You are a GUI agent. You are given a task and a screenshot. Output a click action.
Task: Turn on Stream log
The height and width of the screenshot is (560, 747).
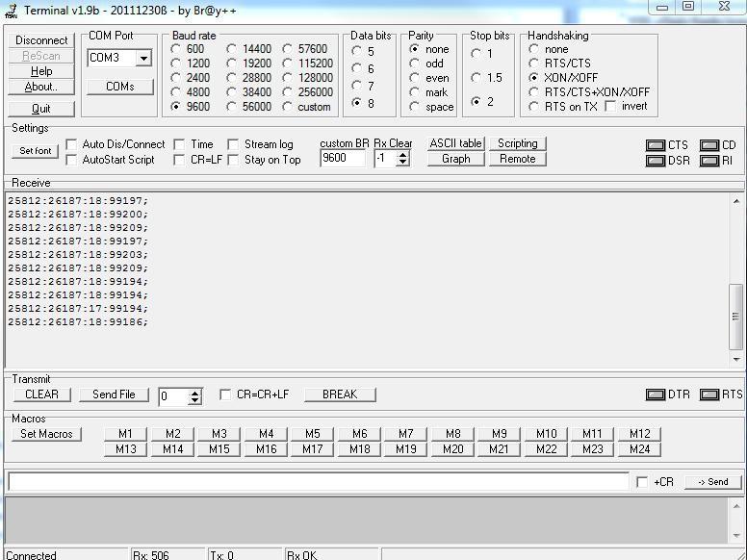pos(233,144)
